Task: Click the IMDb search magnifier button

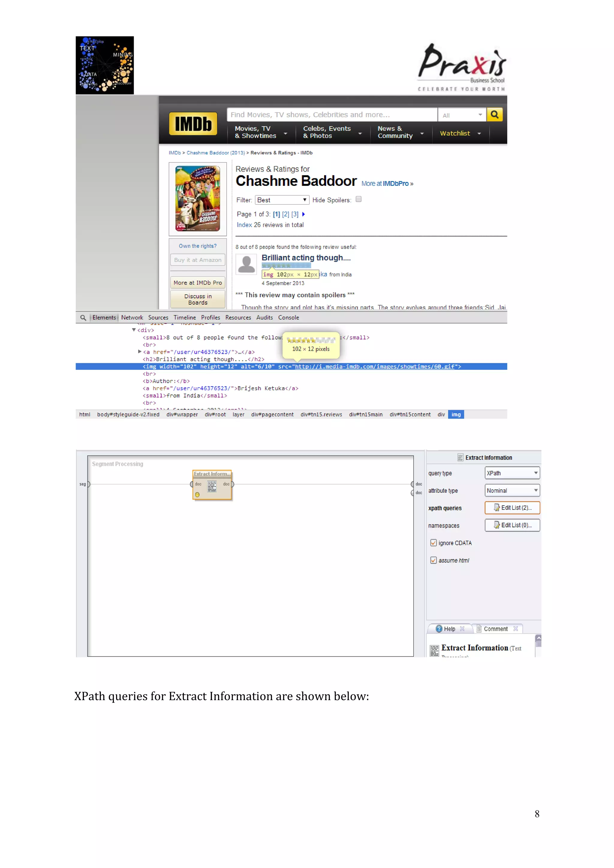Action: point(494,114)
